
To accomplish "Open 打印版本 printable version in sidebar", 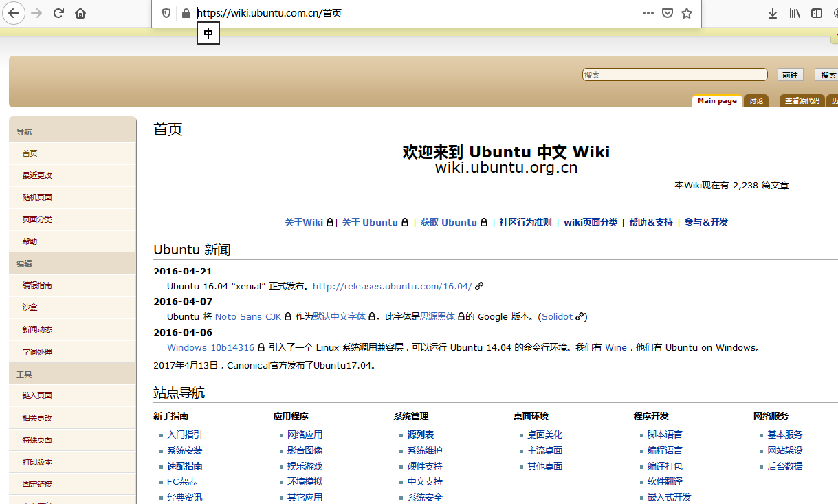I will point(37,462).
